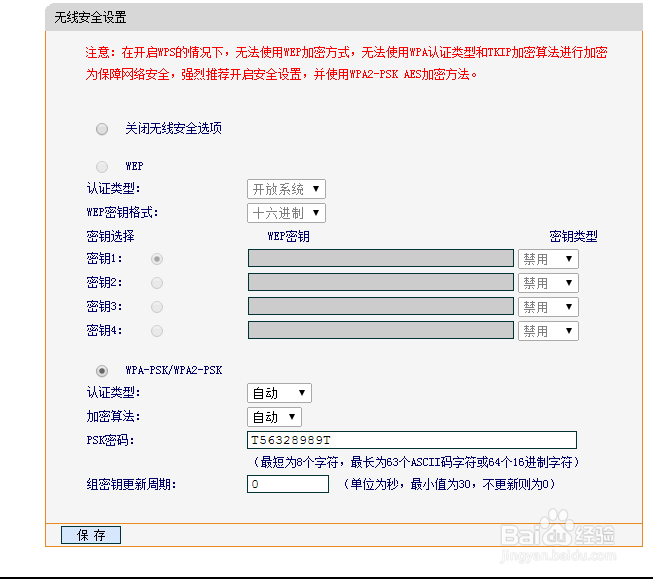Click the 密钥2 WEP key field
The height and width of the screenshot is (579, 653).
coord(381,282)
